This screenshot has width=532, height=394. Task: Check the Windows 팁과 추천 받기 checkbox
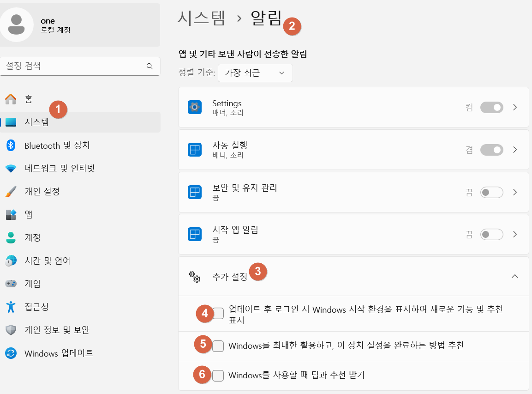click(218, 376)
